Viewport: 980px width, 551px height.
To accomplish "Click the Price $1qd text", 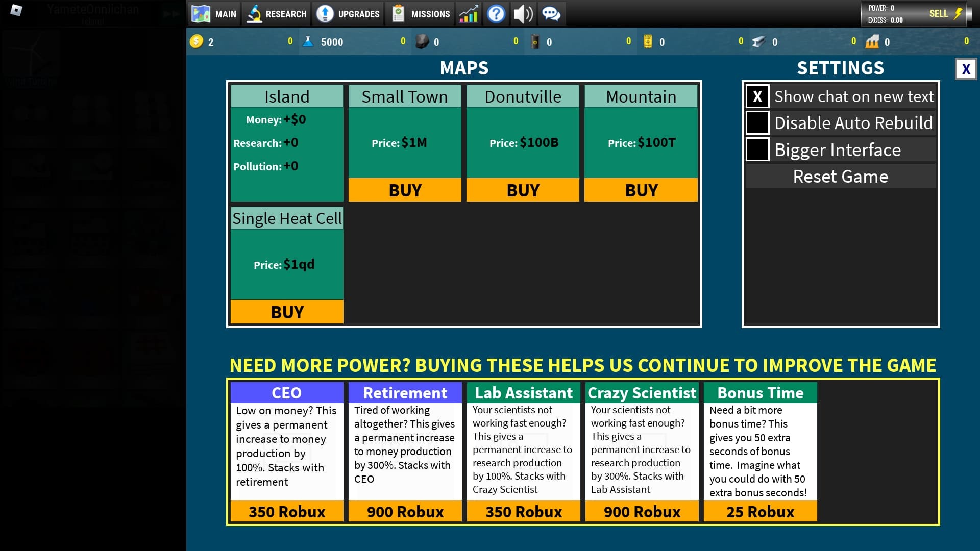I will [284, 265].
